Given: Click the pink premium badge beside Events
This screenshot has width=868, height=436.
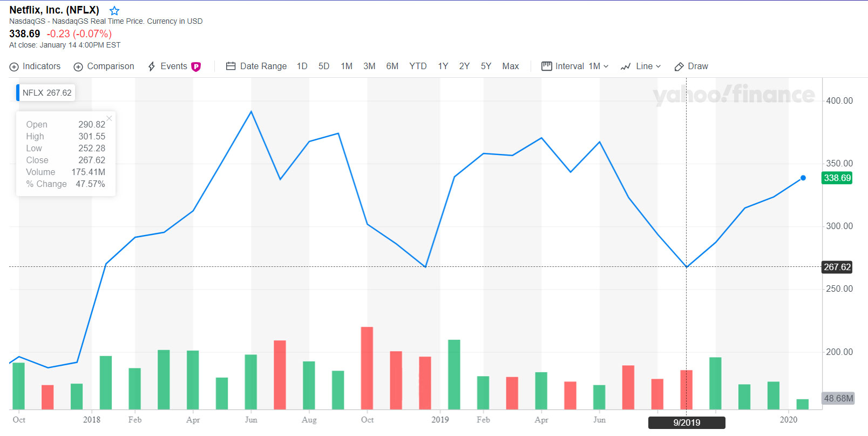Looking at the screenshot, I should 196,66.
